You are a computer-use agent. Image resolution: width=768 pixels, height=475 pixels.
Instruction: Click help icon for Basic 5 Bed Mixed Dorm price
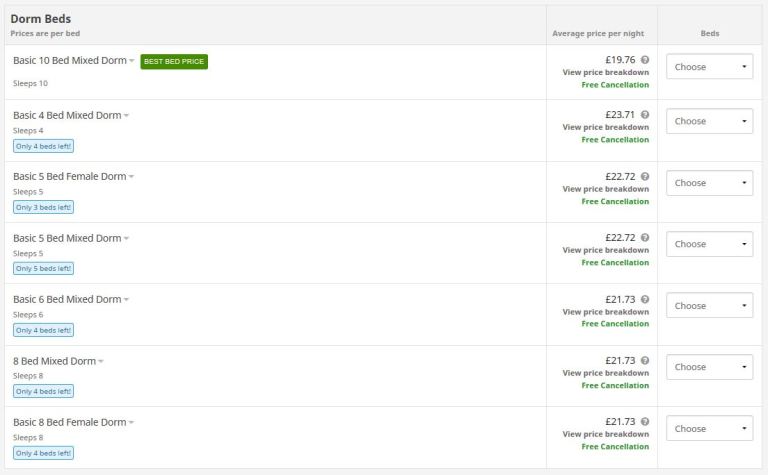click(645, 238)
